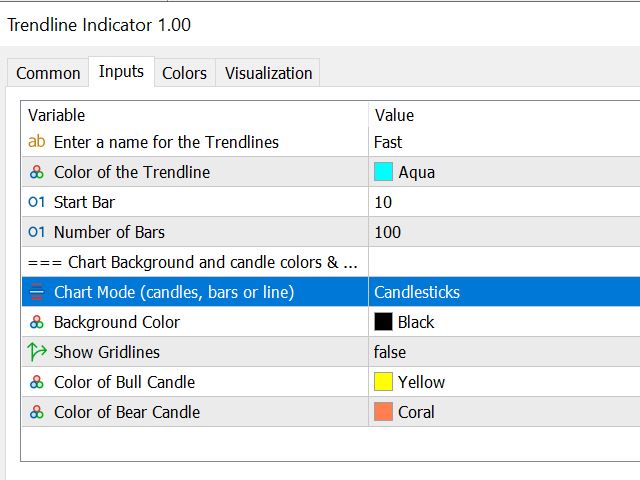Click the color icon beside Color of Bear Candle
The width and height of the screenshot is (640, 480).
(37, 412)
